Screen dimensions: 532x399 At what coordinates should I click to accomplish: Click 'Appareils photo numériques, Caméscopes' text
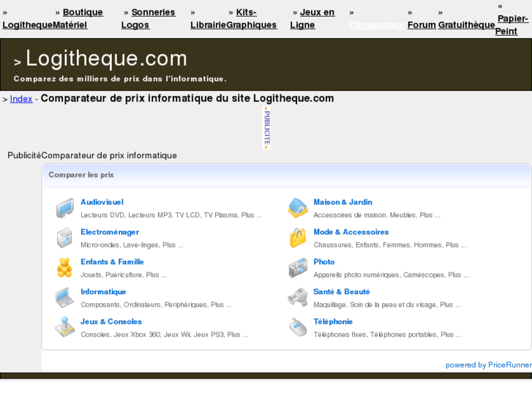coord(378,275)
